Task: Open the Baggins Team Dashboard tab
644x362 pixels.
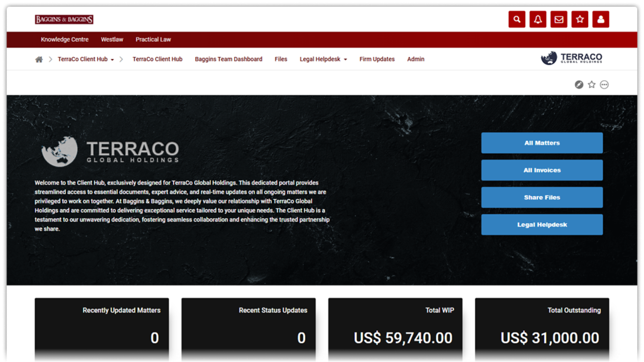Action: click(228, 59)
